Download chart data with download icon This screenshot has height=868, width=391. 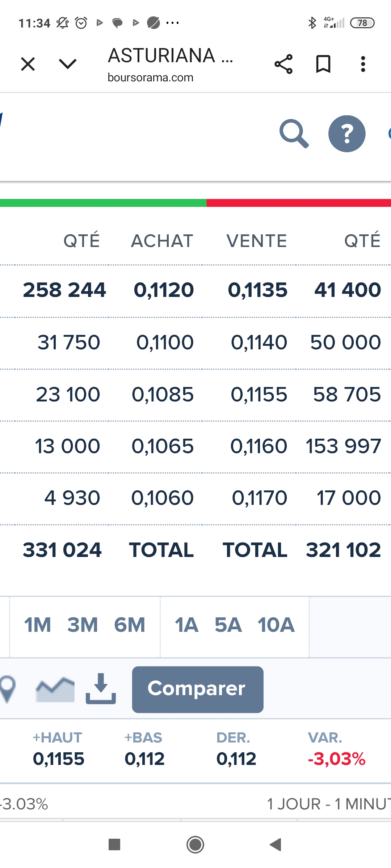[101, 688]
